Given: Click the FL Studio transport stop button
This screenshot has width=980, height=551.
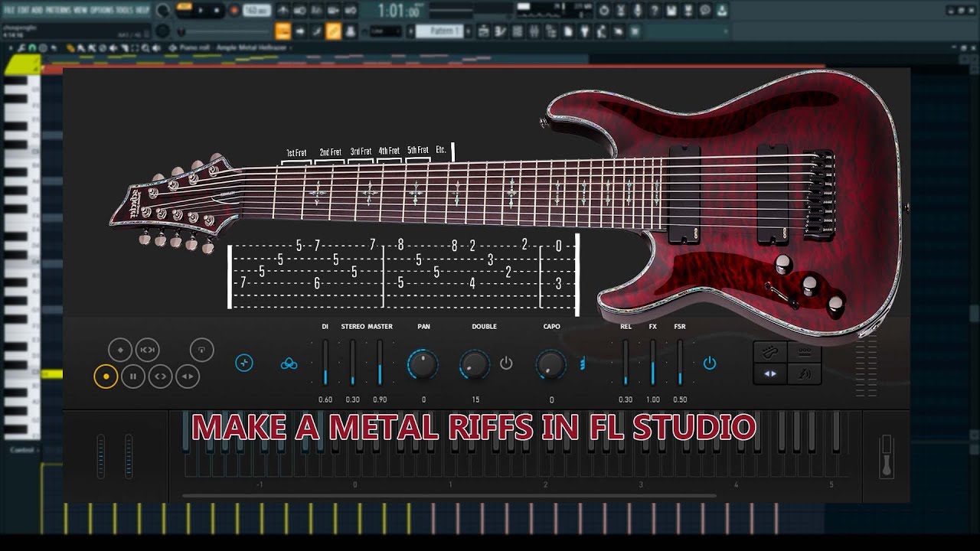Looking at the screenshot, I should click(217, 11).
